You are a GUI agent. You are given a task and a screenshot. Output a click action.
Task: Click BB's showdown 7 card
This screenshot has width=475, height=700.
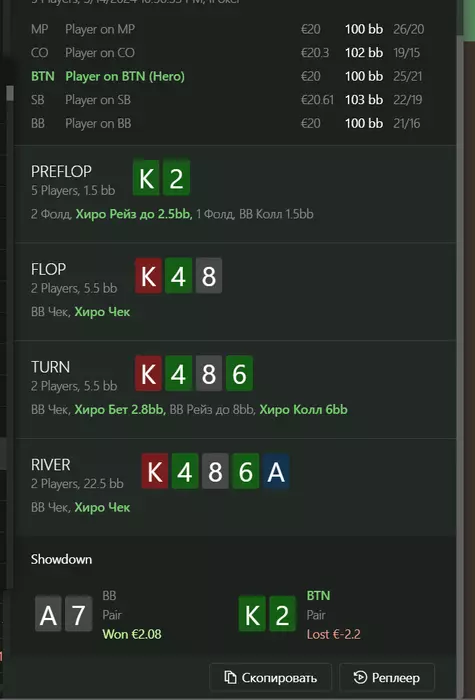(79, 615)
